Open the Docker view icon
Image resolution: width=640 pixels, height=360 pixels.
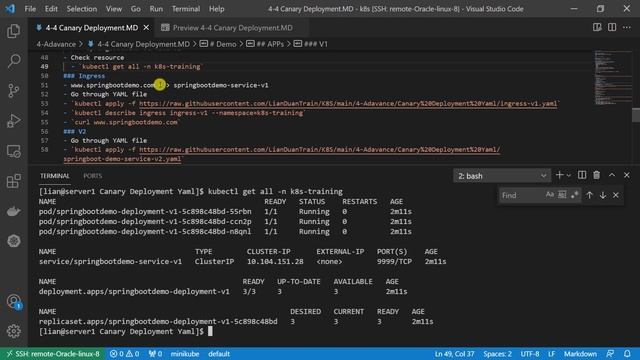[13, 211]
